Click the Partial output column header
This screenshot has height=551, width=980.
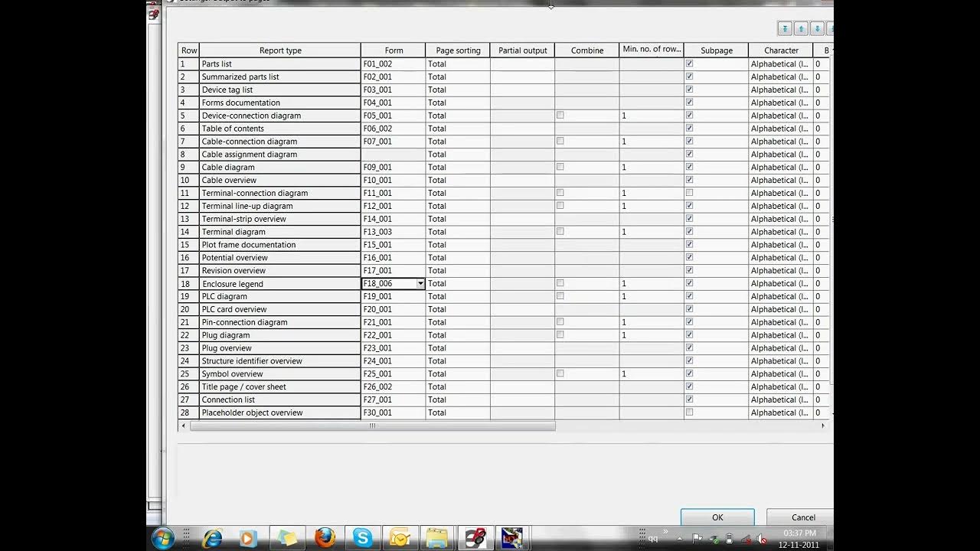tap(523, 51)
